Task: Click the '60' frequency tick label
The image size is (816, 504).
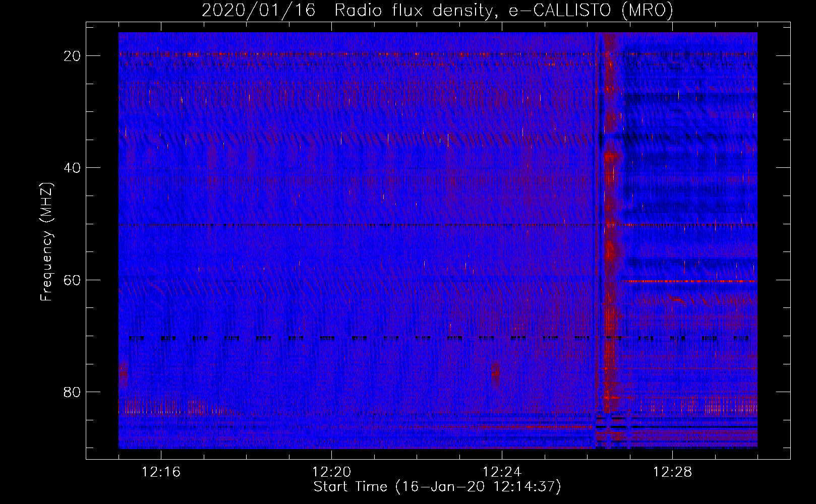Action: (73, 280)
